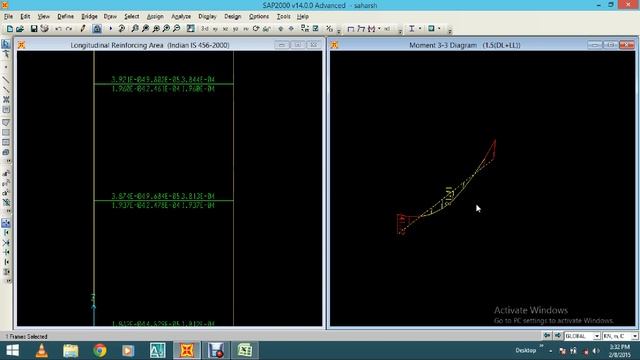The height and width of the screenshot is (360, 640).
Task: Open the File menu
Action: (x=8, y=16)
